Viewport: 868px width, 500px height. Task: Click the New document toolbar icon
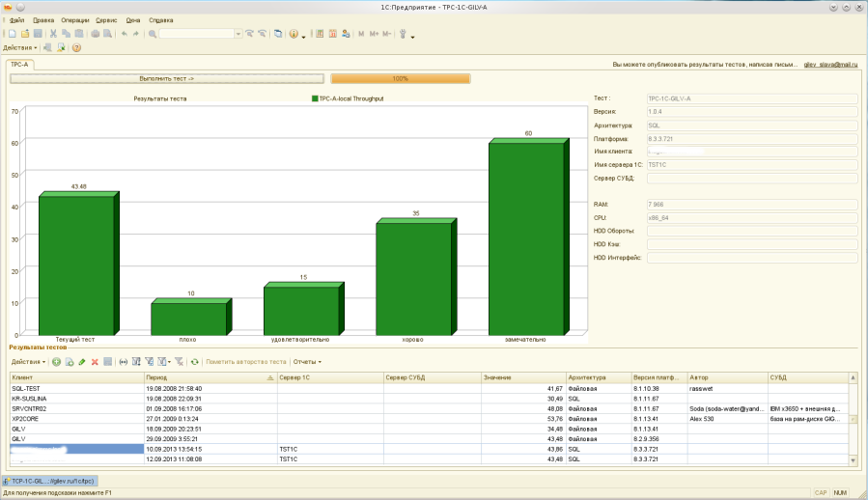(13, 34)
